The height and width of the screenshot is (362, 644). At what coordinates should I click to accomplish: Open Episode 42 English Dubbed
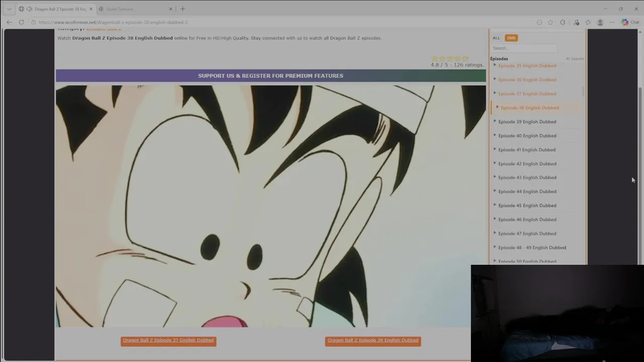(x=527, y=164)
